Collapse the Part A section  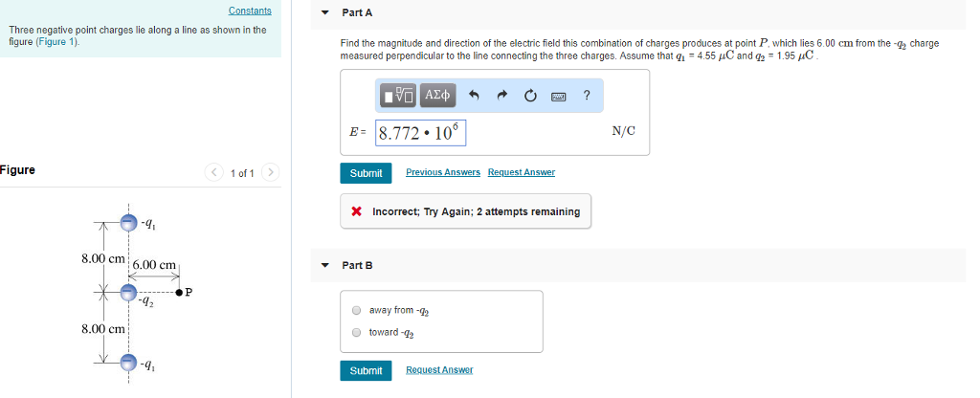[x=324, y=12]
